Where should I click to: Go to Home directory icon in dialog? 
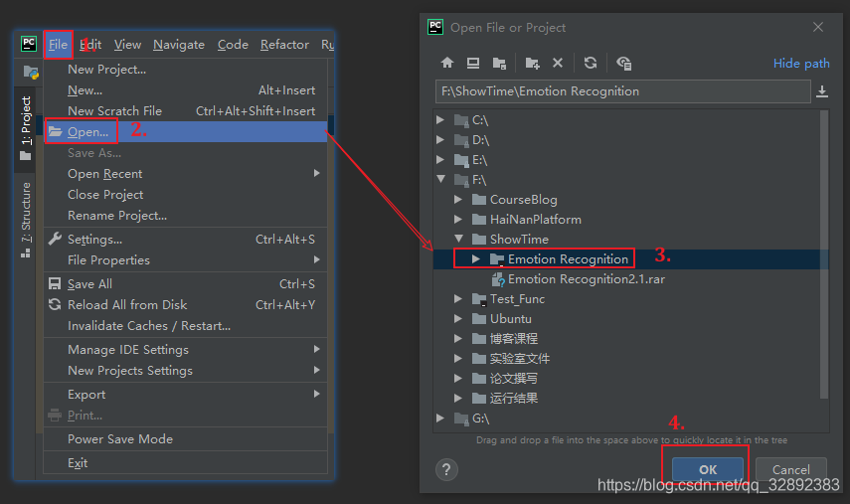click(x=447, y=63)
